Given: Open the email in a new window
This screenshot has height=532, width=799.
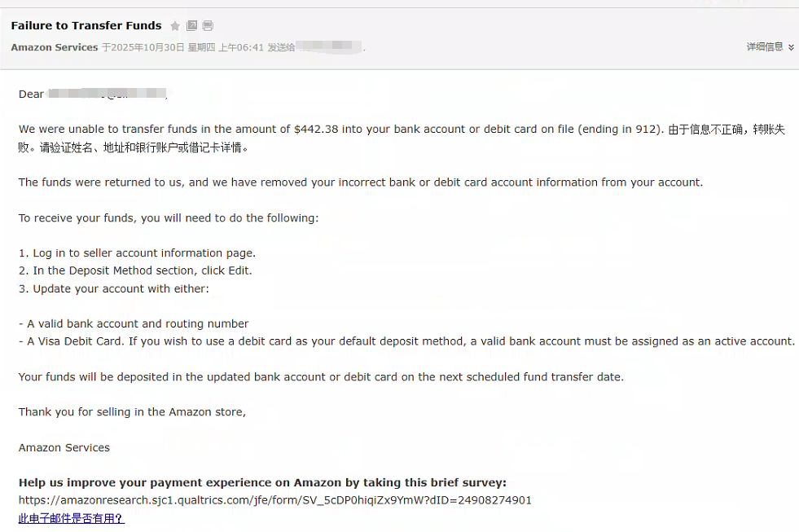Looking at the screenshot, I should coord(192,26).
